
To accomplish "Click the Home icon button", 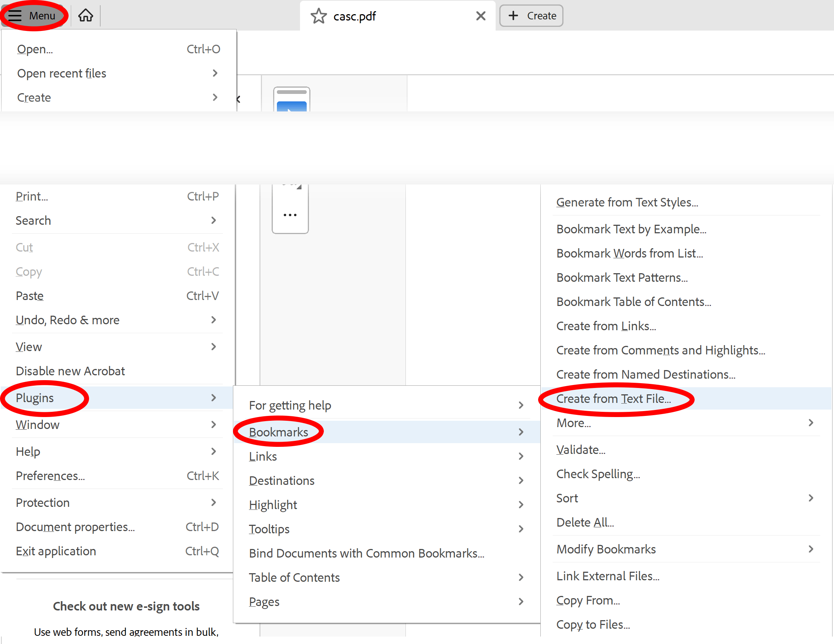I will coord(86,15).
